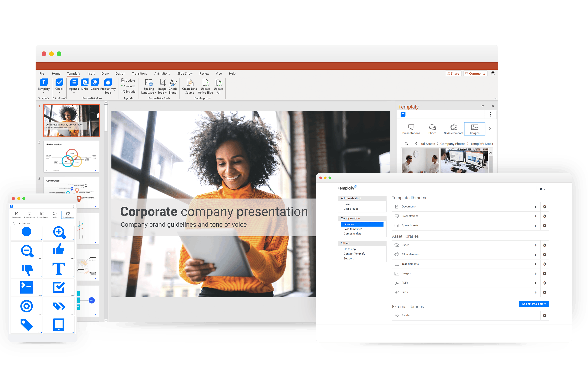Viewport: 588px width, 384px height.
Task: Switch to the Transitions ribbon tab
Action: click(x=139, y=73)
